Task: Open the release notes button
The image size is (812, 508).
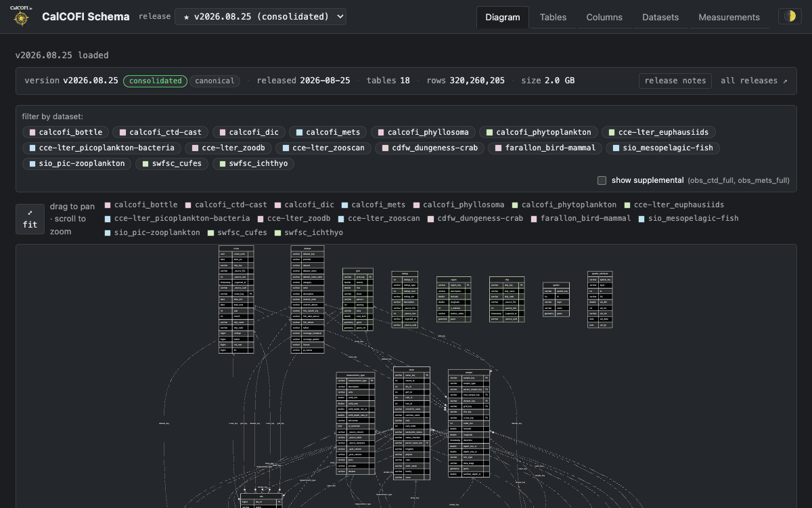Action: tap(675, 81)
